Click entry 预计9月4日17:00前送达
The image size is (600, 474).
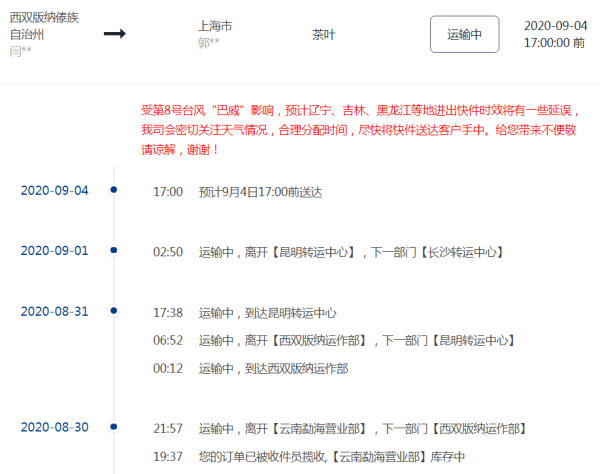pyautogui.click(x=261, y=192)
